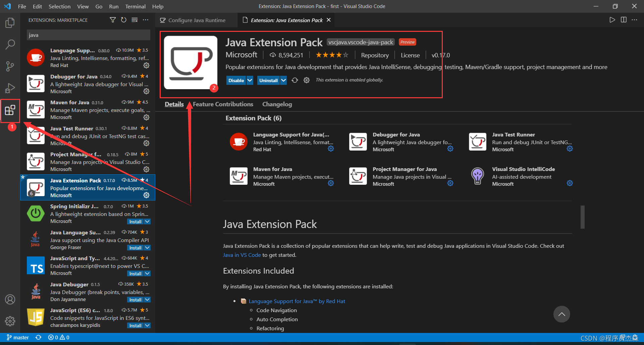Open the Java in VS Code link
The width and height of the screenshot is (644, 345).
point(241,255)
